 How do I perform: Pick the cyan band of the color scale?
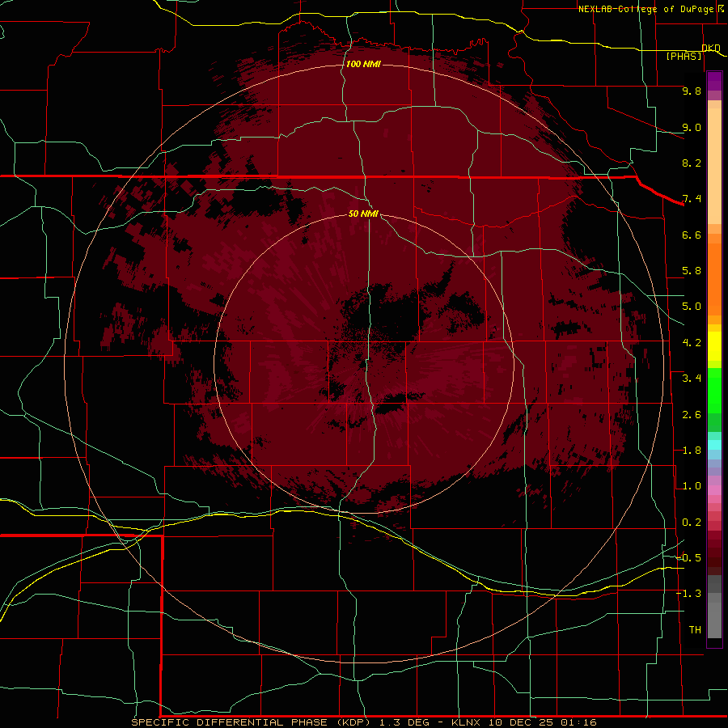click(x=714, y=444)
